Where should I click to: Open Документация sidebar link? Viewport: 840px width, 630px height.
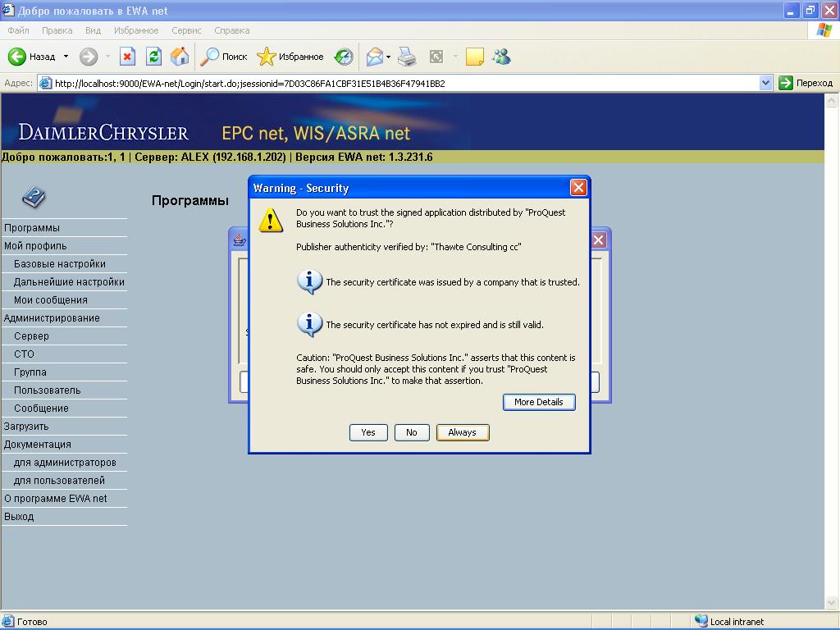coord(38,444)
